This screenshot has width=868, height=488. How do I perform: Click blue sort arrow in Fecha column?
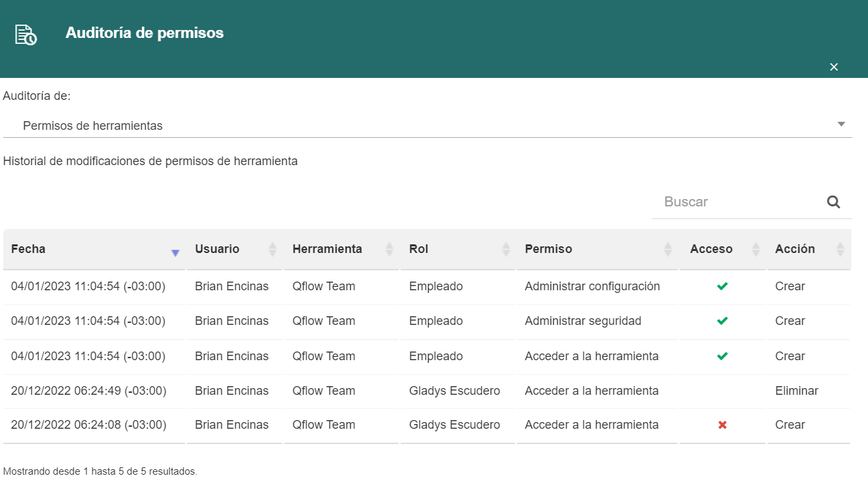pos(175,253)
